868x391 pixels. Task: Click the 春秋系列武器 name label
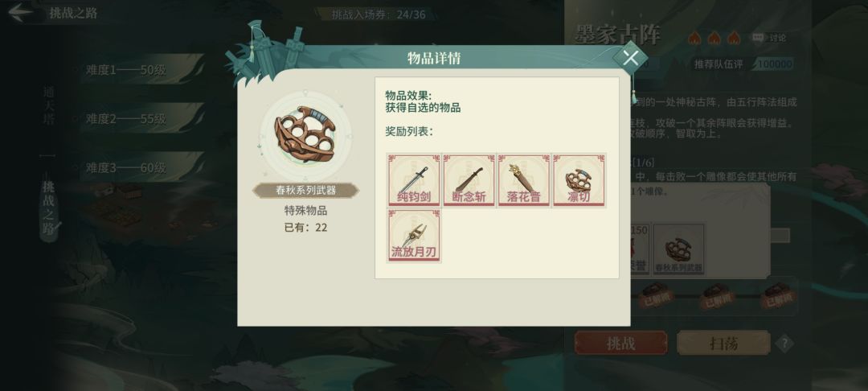coord(305,191)
